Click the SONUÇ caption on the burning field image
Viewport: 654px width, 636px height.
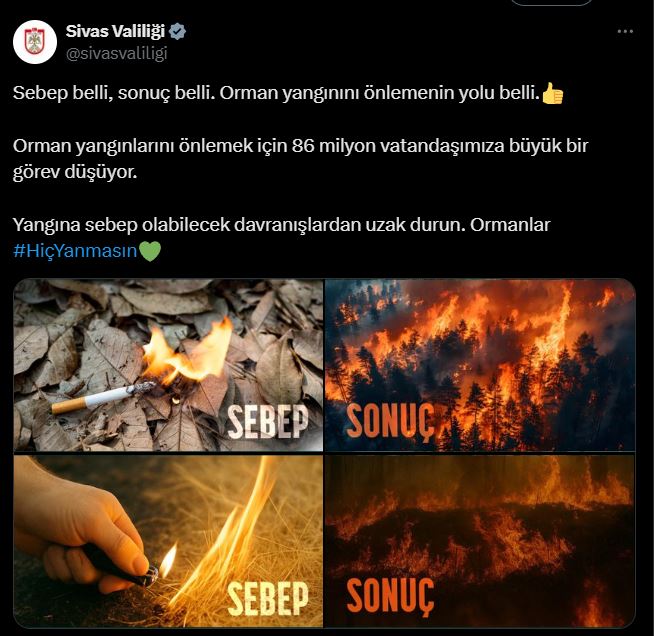coord(390,597)
